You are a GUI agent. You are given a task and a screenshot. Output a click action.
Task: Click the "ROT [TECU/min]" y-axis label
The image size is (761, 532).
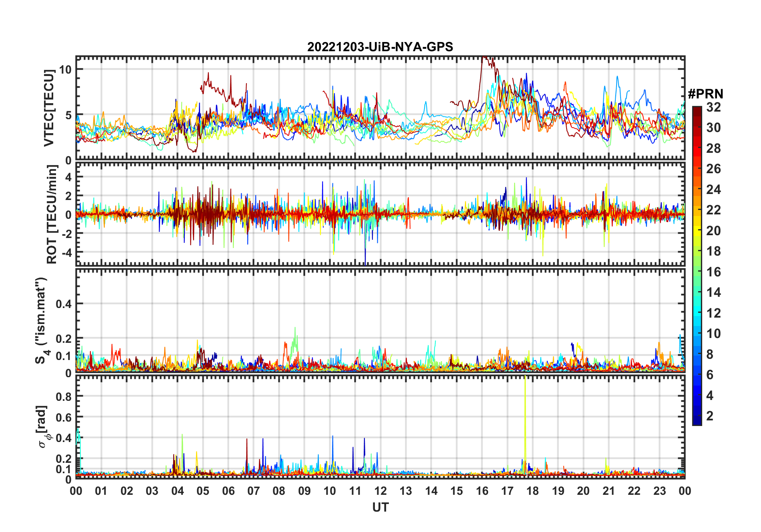click(x=52, y=214)
